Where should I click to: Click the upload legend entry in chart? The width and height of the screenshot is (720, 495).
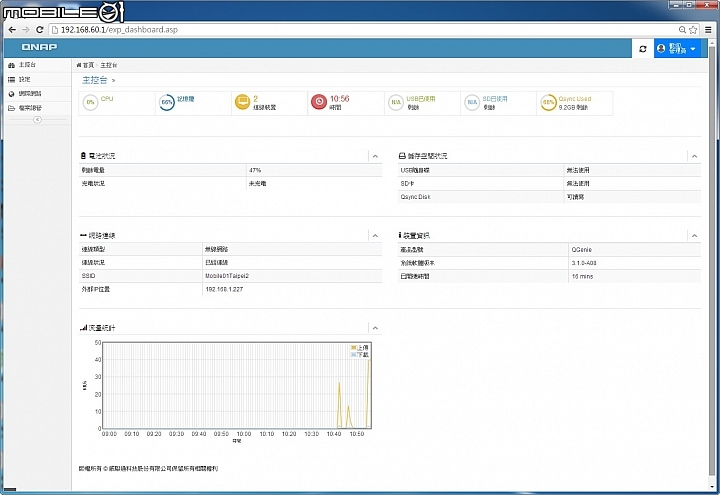pyautogui.click(x=360, y=348)
